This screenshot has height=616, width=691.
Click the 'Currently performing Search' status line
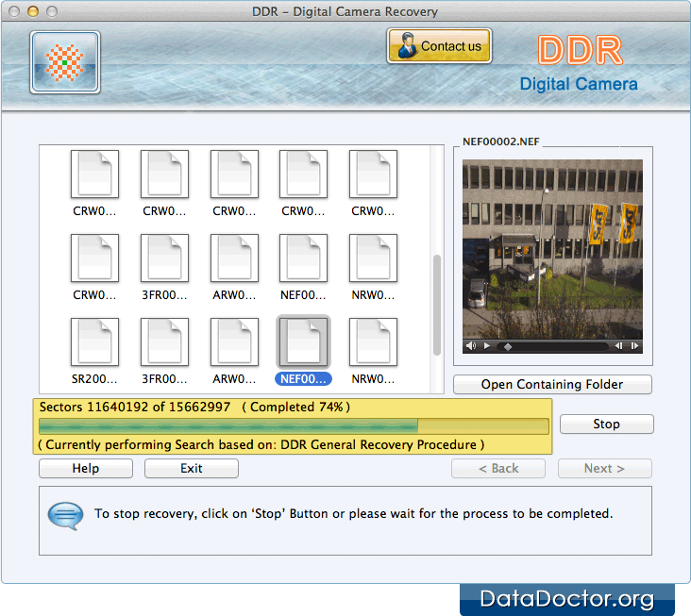coord(261,444)
